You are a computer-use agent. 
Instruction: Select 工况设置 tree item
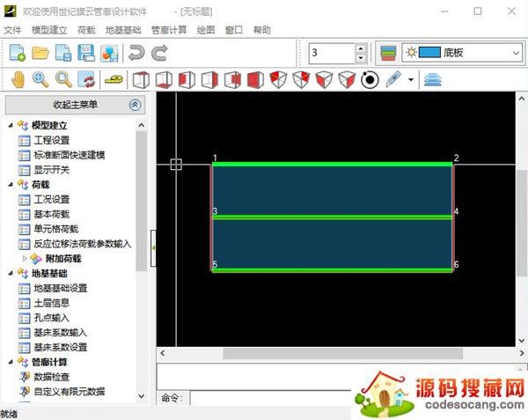click(x=52, y=199)
